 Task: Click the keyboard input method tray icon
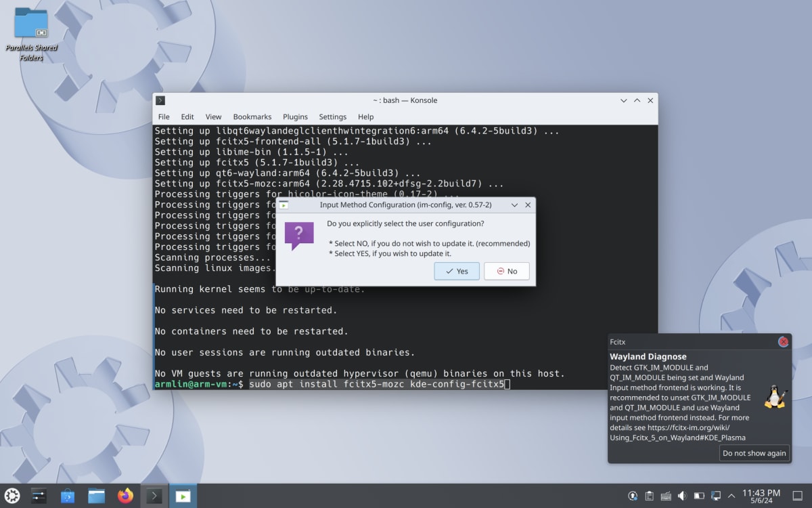[666, 496]
